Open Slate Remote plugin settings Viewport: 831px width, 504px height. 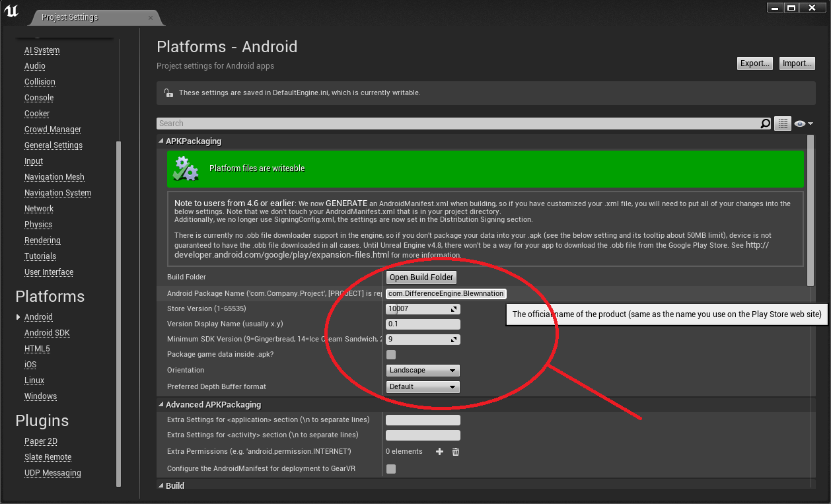[x=48, y=457]
